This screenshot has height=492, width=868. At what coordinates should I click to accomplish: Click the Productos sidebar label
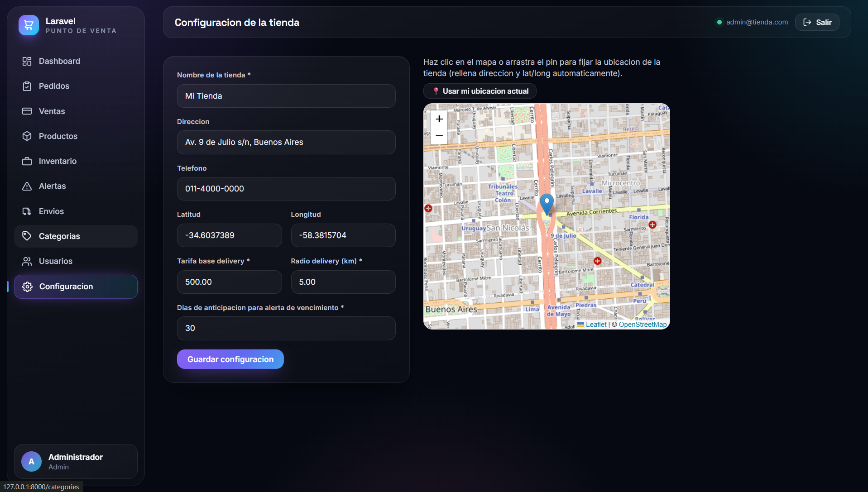click(x=58, y=136)
